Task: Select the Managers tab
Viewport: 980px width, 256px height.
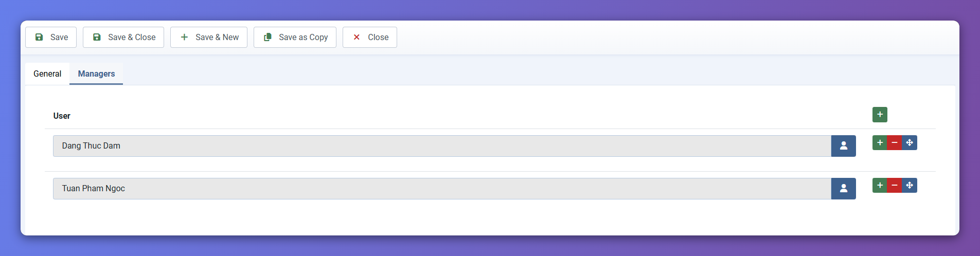Action: [96, 74]
